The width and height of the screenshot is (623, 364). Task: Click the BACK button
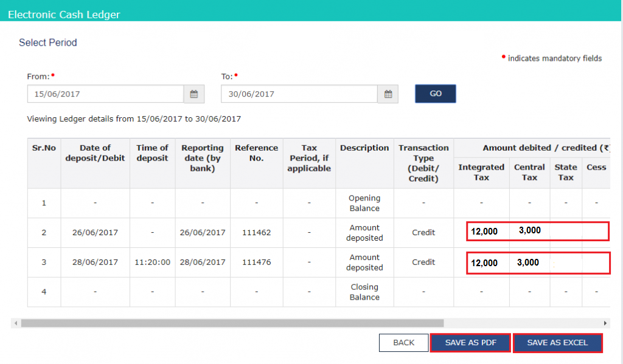pos(403,343)
